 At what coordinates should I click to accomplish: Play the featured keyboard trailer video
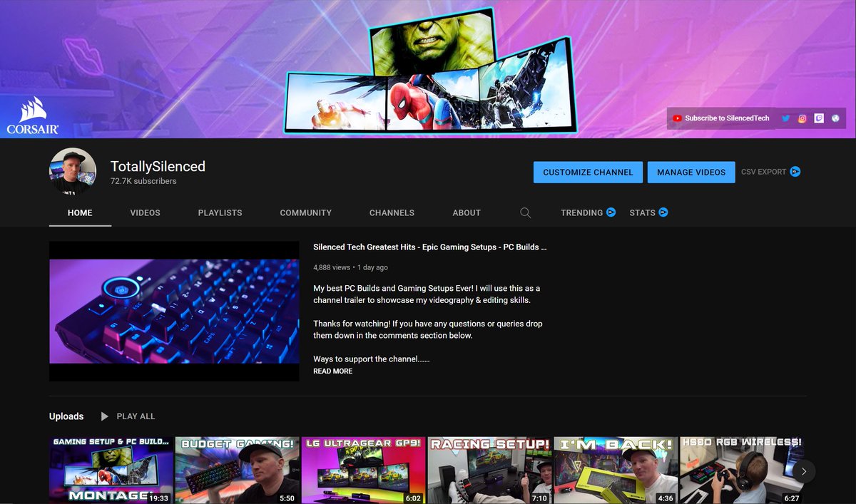[174, 311]
